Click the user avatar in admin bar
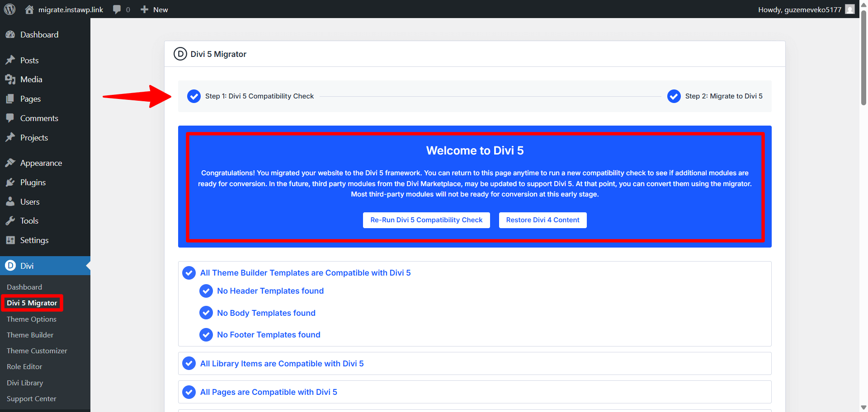The width and height of the screenshot is (868, 412). 850,9
